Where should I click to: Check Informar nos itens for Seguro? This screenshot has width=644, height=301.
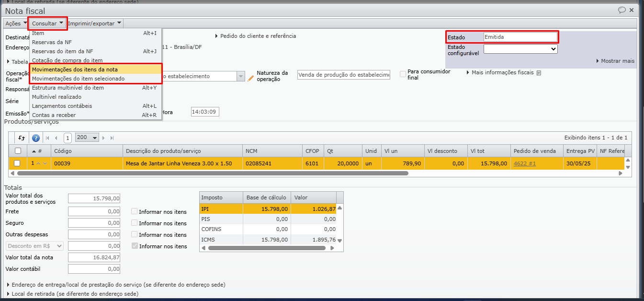click(135, 223)
